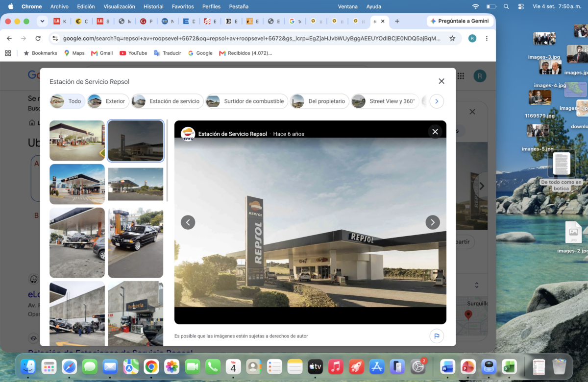The image size is (588, 382).
Task: Open Apple TV from the Dock
Action: 315,366
